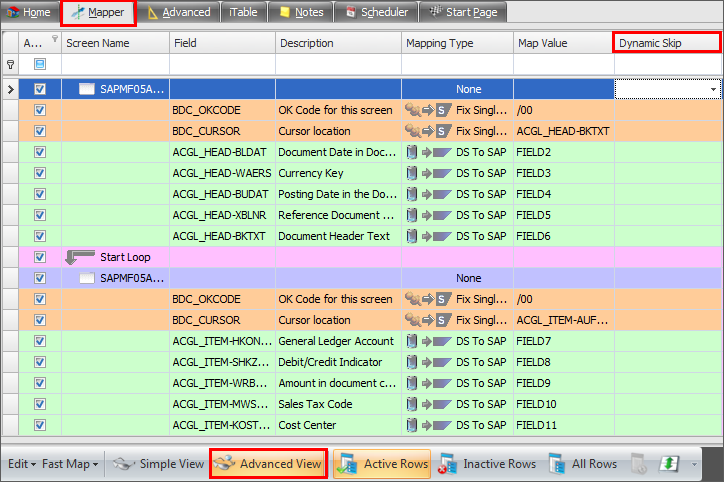
Task: Click the Start Loop arrow icon
Action: (79, 257)
